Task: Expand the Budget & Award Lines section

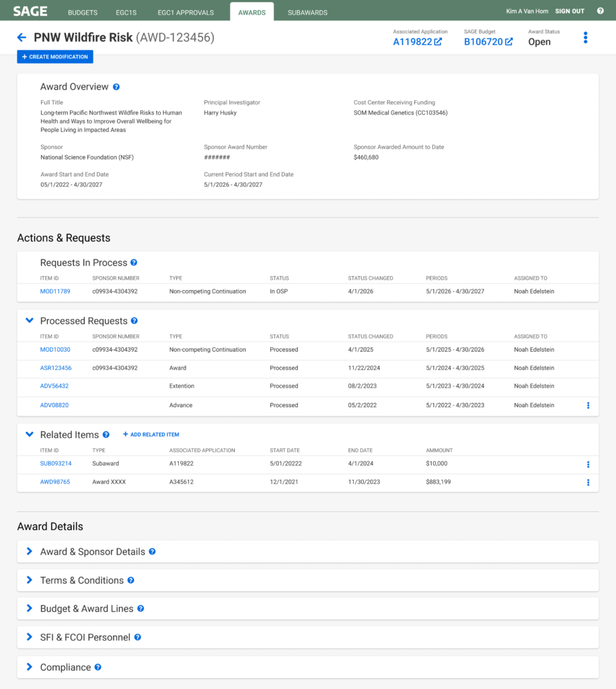Action: 29,608
